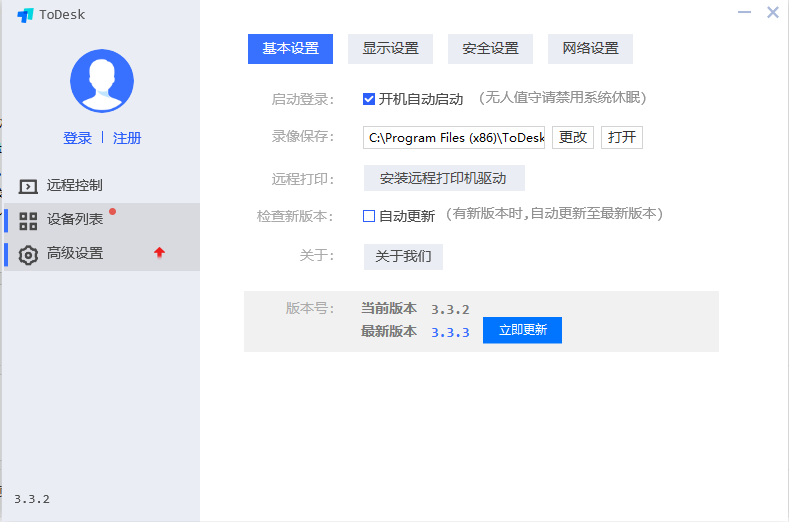
Task: Click the 立即更新 button
Action: (x=522, y=330)
